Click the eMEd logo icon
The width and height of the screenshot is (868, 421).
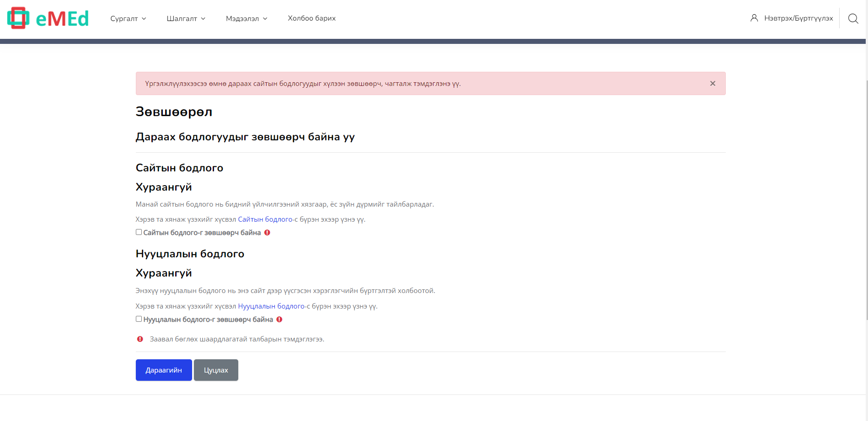(18, 18)
